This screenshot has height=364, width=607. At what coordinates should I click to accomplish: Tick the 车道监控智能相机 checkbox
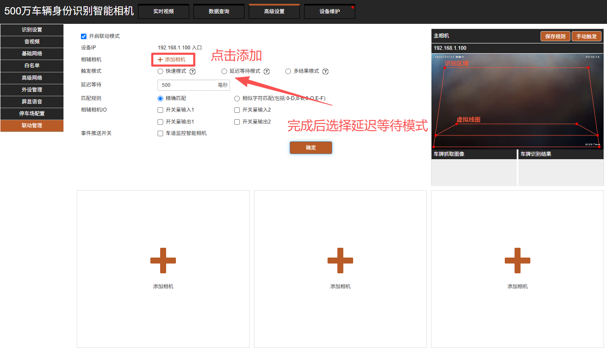click(x=160, y=133)
